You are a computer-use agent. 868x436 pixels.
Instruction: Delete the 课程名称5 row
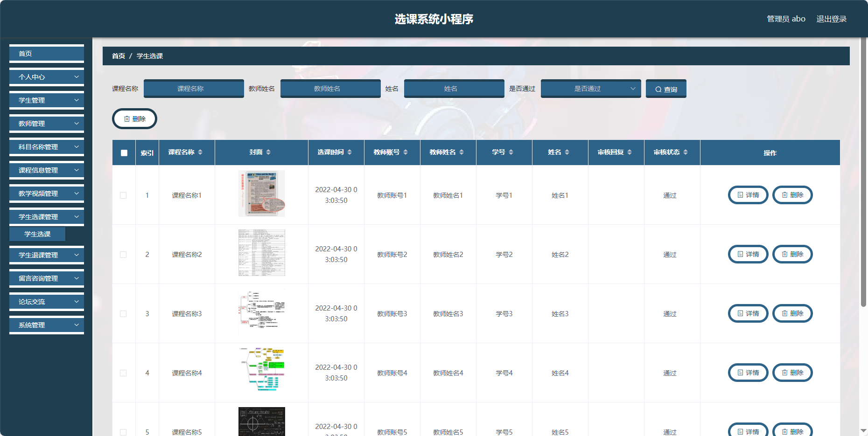click(792, 430)
